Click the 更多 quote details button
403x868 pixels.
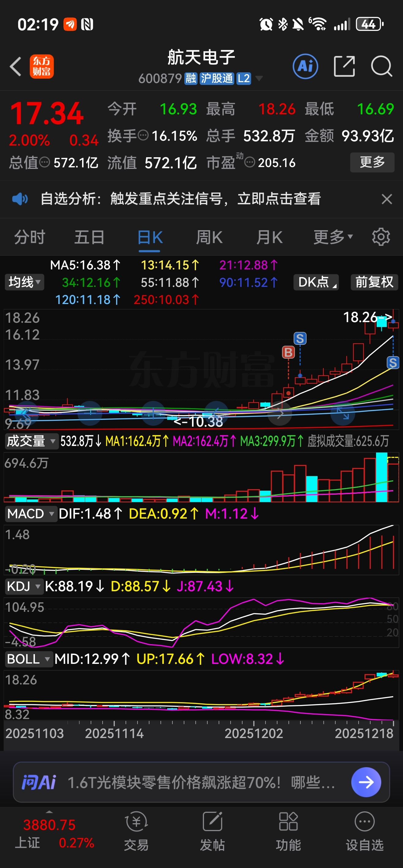coord(372,162)
